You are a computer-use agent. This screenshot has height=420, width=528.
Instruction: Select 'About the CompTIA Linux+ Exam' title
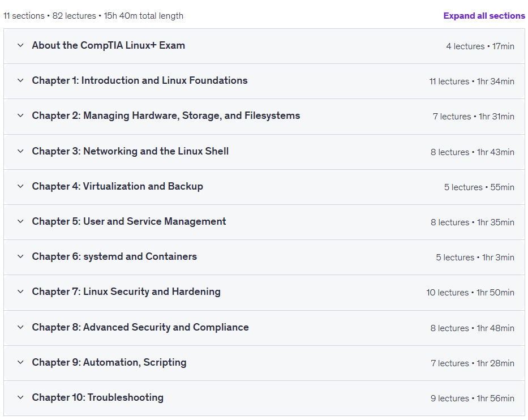[x=109, y=45]
